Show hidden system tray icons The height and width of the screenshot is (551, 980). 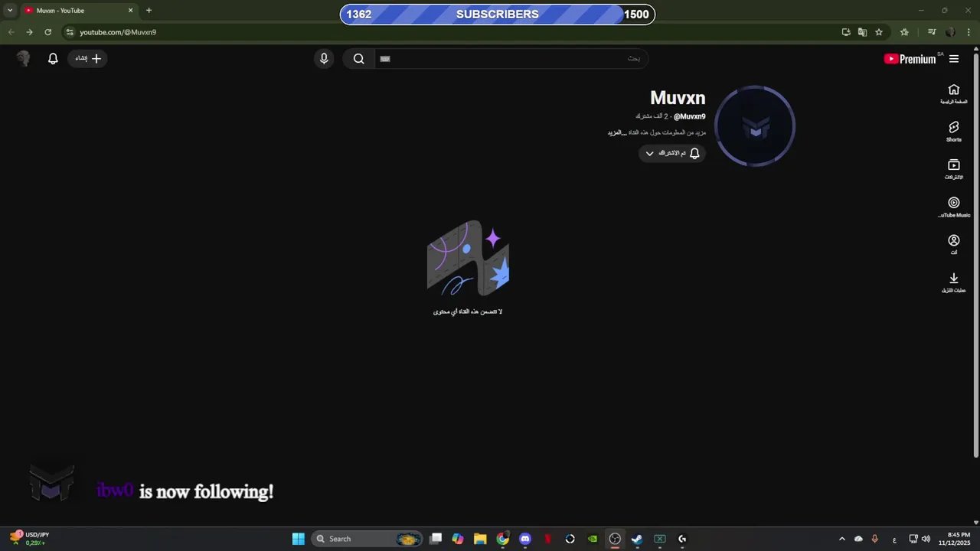[x=841, y=539]
